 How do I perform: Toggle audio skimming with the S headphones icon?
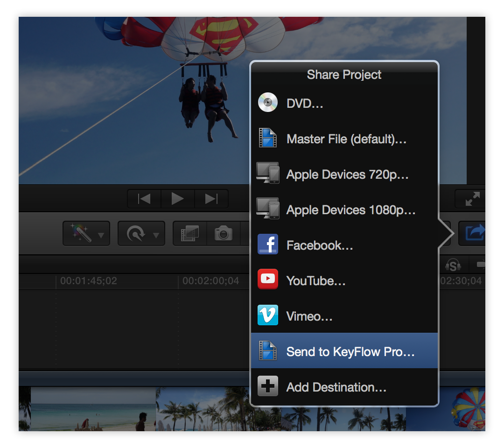[x=453, y=265]
